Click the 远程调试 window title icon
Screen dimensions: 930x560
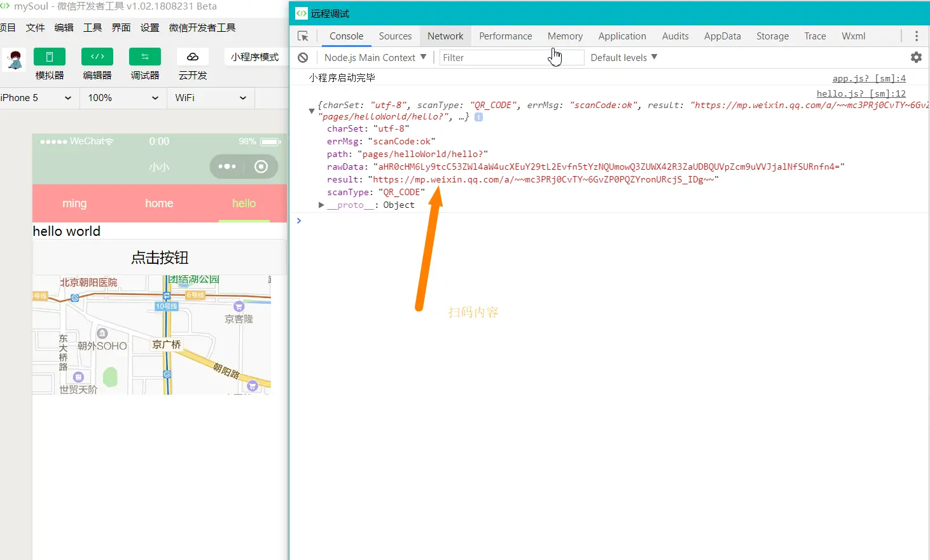[x=302, y=13]
